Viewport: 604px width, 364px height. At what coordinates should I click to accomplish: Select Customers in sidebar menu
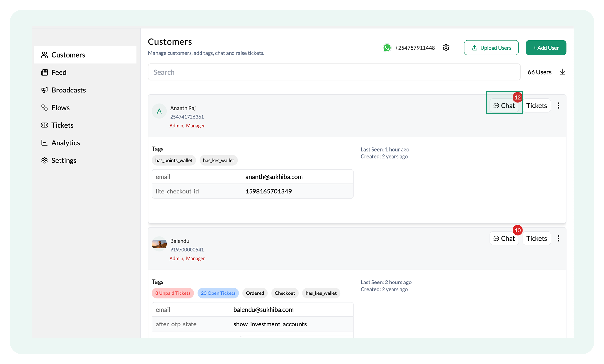coord(68,55)
